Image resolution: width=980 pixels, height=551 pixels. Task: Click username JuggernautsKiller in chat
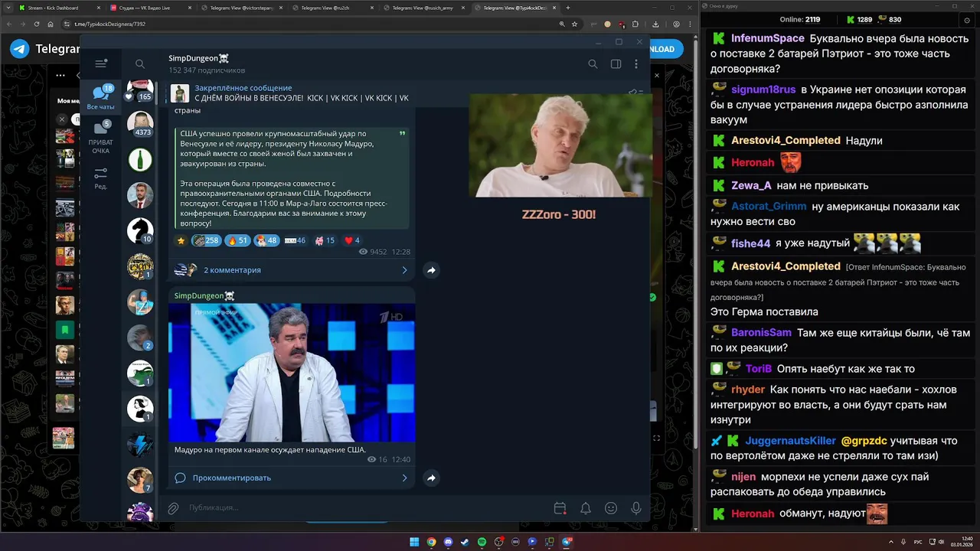point(791,441)
